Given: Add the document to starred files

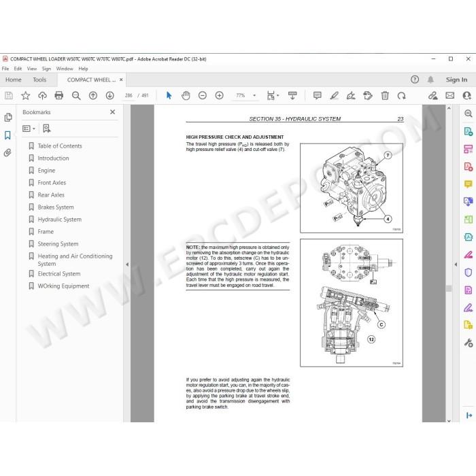Looking at the screenshot, I should click(x=26, y=96).
